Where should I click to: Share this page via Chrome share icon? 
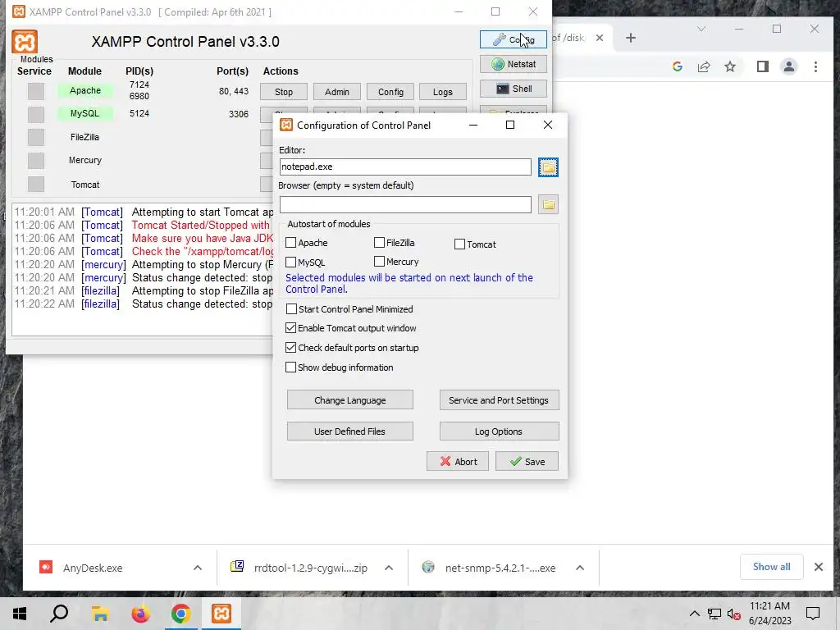tap(703, 66)
